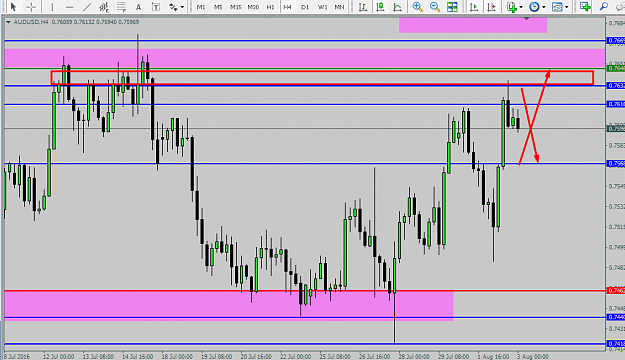625x360 pixels.
Task: Click the '14 Jul 16:00' time label
Action: [x=138, y=356]
